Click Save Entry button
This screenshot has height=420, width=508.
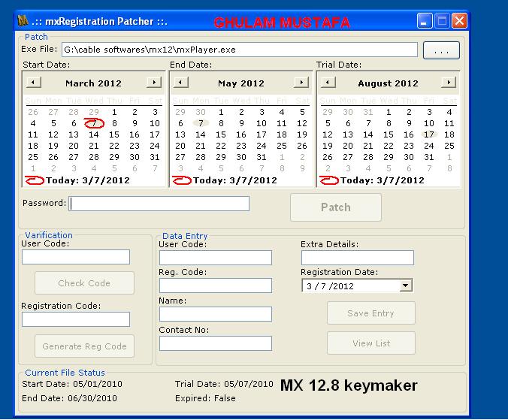[x=371, y=313]
